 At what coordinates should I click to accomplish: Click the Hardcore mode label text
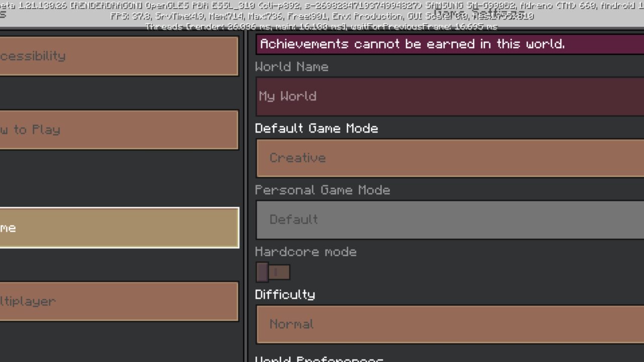[x=306, y=252]
